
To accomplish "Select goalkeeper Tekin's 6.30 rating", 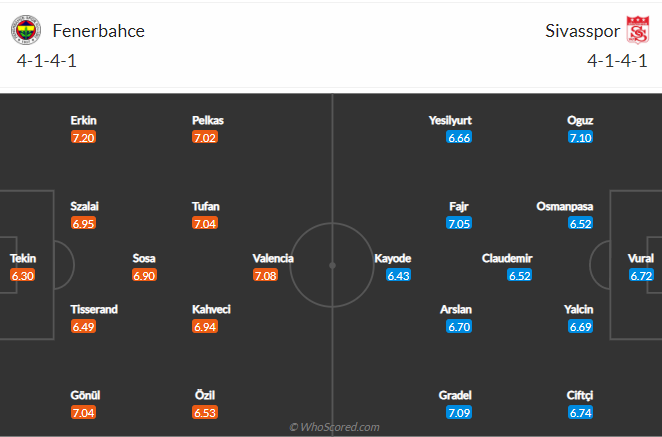I will [x=22, y=275].
